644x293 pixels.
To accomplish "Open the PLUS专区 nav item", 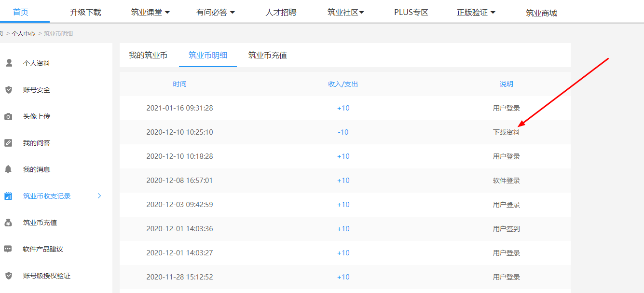I will (411, 13).
